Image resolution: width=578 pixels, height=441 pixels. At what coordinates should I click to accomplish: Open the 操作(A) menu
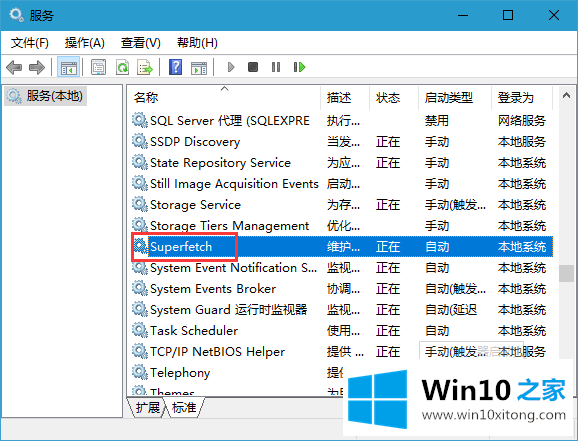(x=84, y=43)
